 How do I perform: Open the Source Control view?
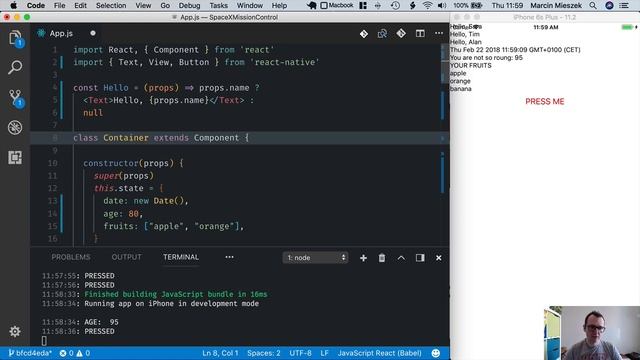click(15, 98)
